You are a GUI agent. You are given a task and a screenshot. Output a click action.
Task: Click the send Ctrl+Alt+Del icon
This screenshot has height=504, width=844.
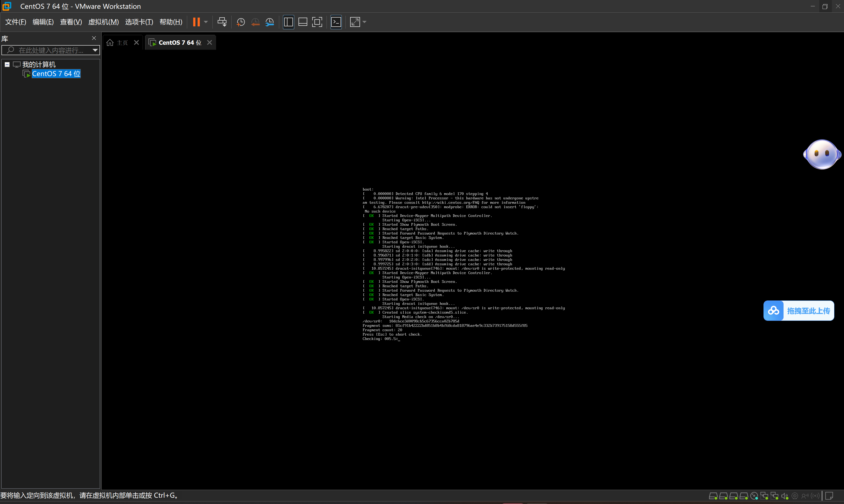tap(222, 22)
